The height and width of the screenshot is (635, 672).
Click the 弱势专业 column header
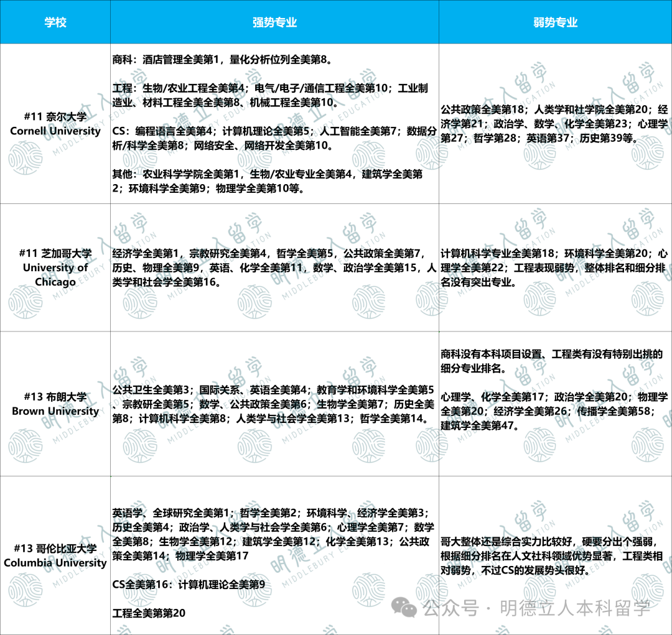pyautogui.click(x=556, y=22)
